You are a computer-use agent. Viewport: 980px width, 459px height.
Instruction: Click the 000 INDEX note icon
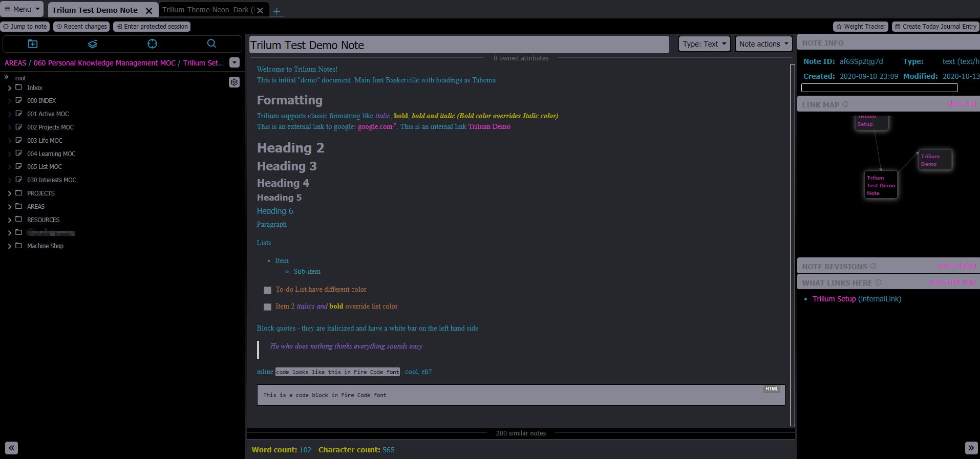click(x=19, y=100)
